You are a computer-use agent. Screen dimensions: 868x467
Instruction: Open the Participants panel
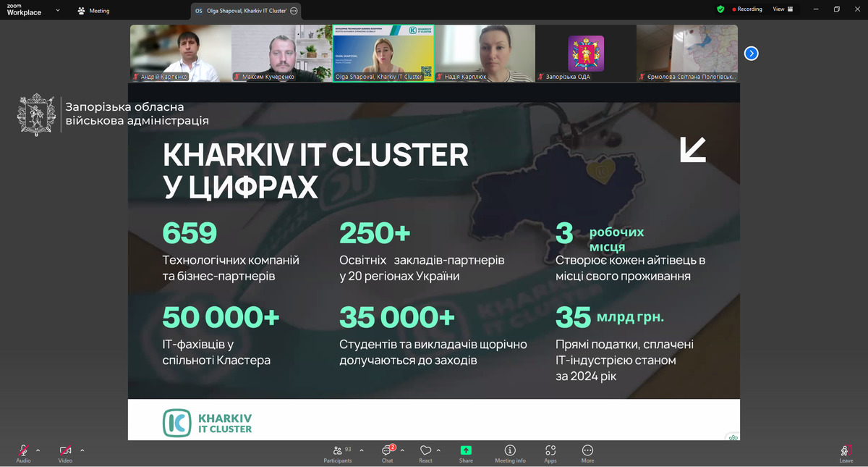[x=338, y=453]
